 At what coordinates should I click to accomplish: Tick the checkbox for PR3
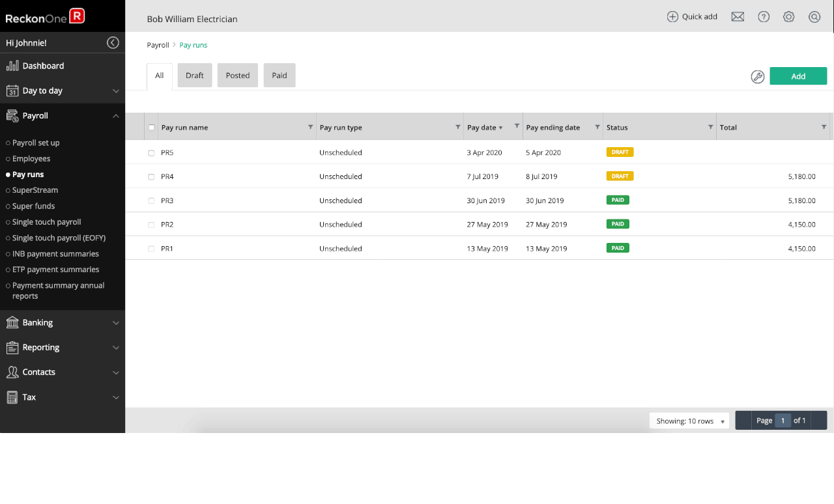point(151,201)
